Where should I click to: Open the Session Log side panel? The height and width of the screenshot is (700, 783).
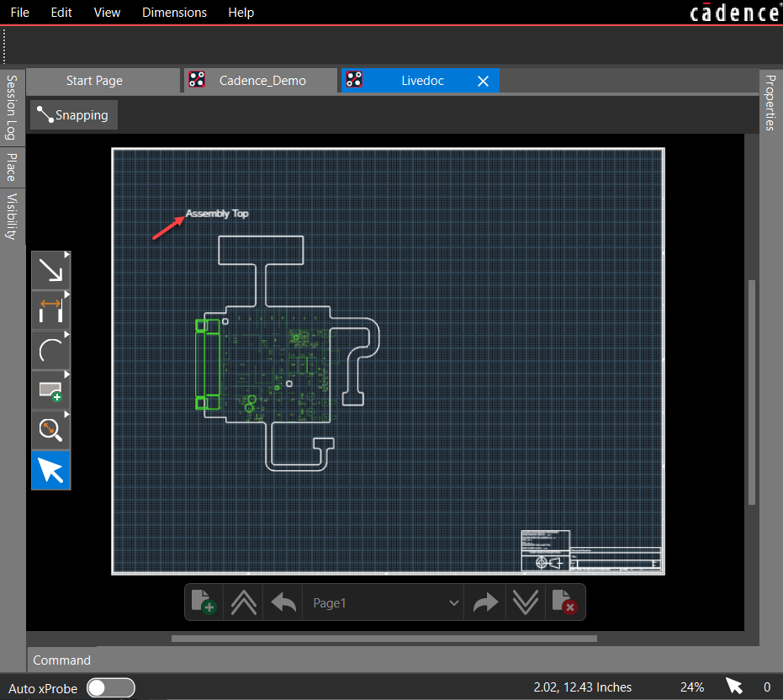(12, 108)
